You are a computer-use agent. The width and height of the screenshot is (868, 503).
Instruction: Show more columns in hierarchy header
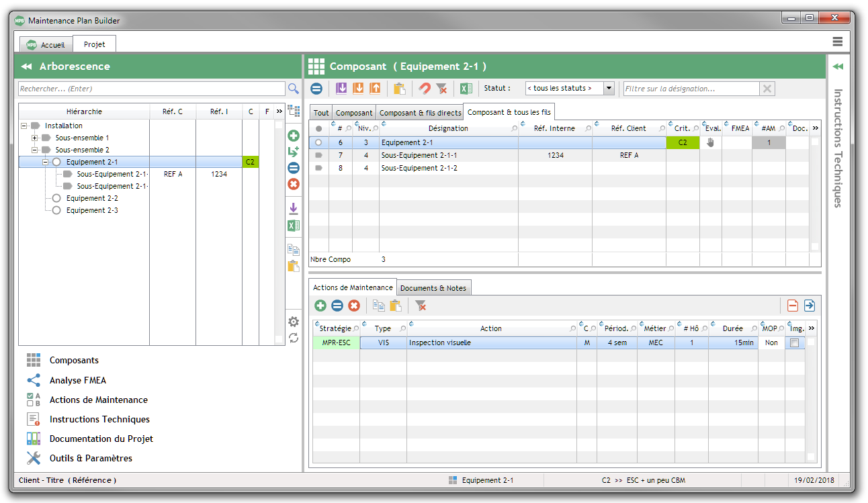pos(279,111)
